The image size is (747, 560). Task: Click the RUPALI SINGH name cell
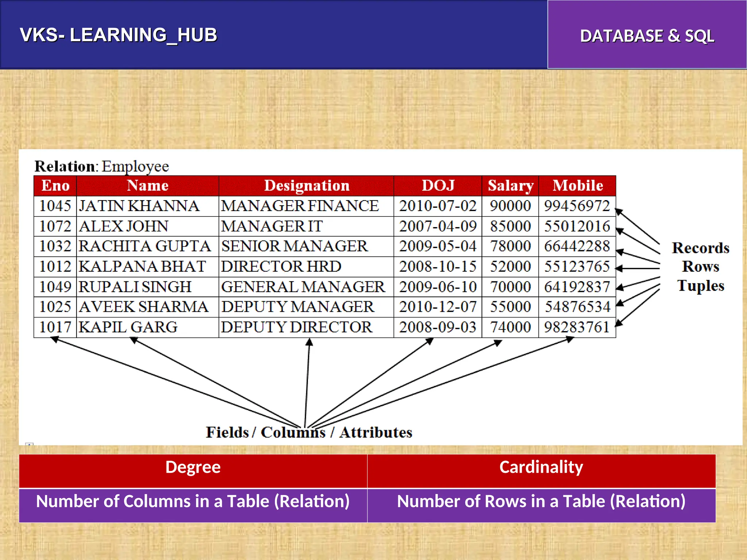pos(148,287)
